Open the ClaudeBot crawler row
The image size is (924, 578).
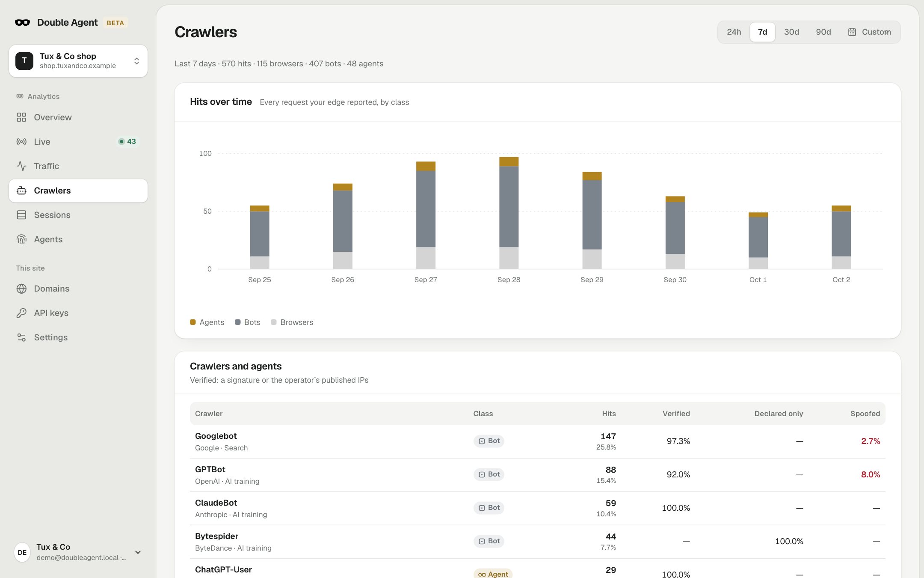click(x=538, y=509)
